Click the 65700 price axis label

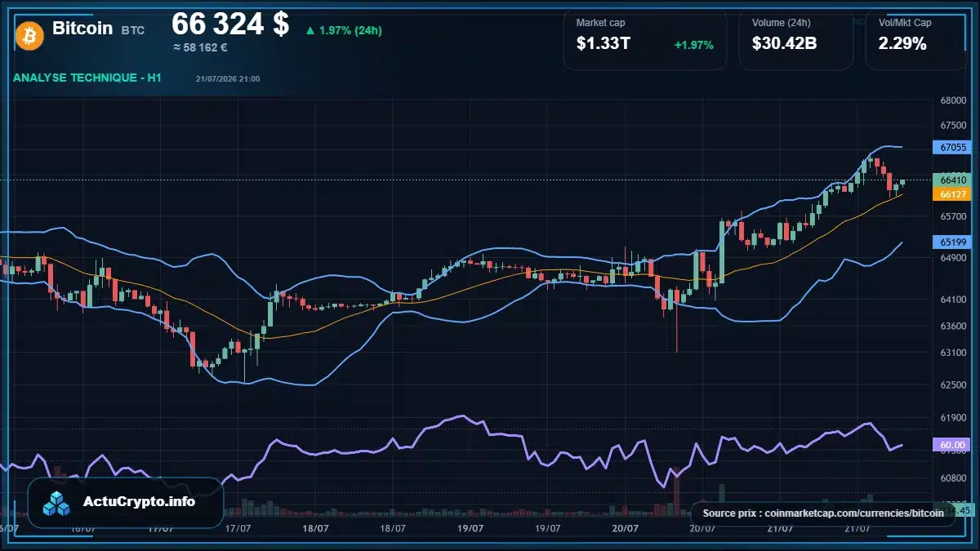pos(953,217)
